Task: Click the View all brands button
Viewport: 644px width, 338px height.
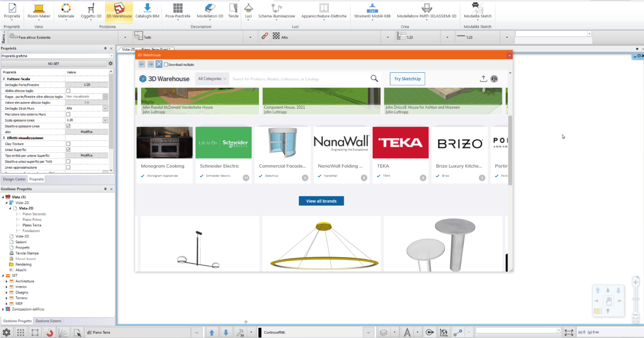Action: 321,201
